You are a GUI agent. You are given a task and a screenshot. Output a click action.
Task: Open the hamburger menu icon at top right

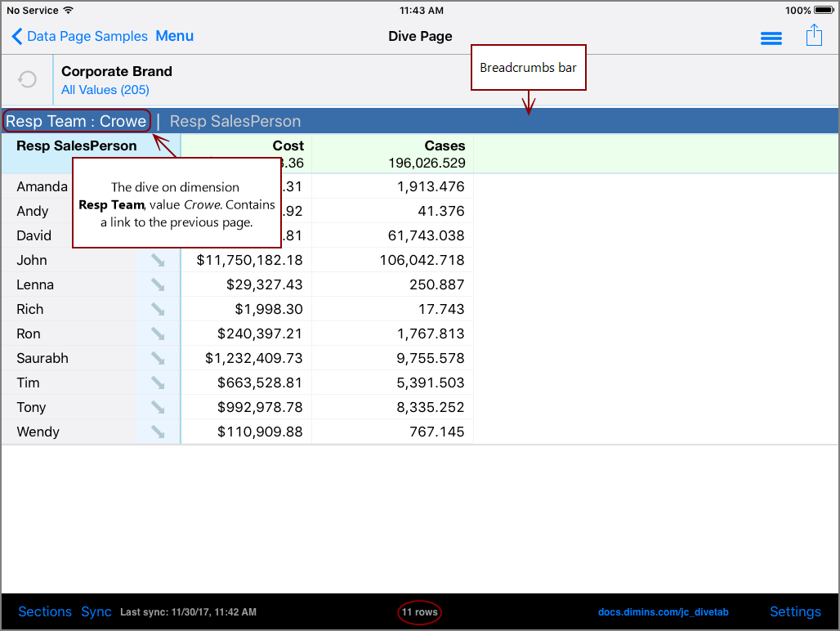771,38
